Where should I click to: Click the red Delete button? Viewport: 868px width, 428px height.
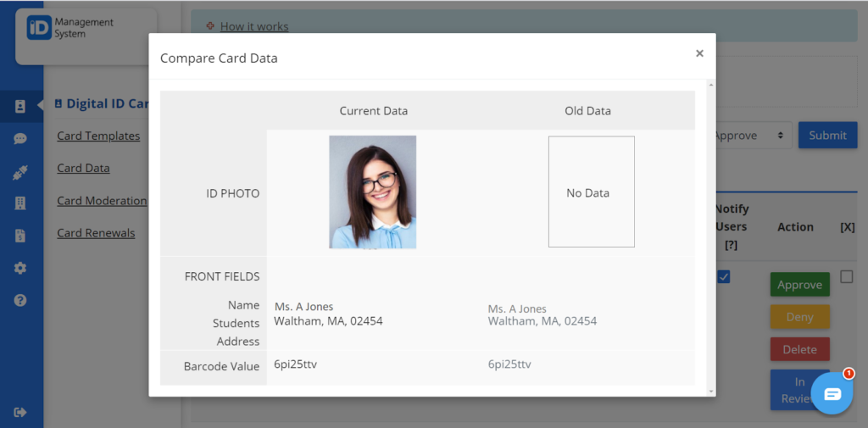(x=800, y=349)
